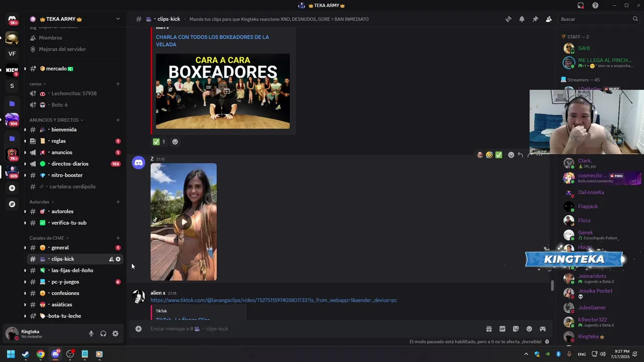Collapse ANUNCIOS Y DIRECTOS category
The image size is (644, 362).
(56, 120)
